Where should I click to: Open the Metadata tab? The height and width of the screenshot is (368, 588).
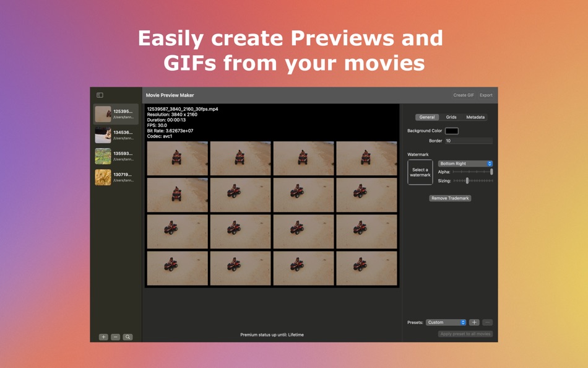475,117
